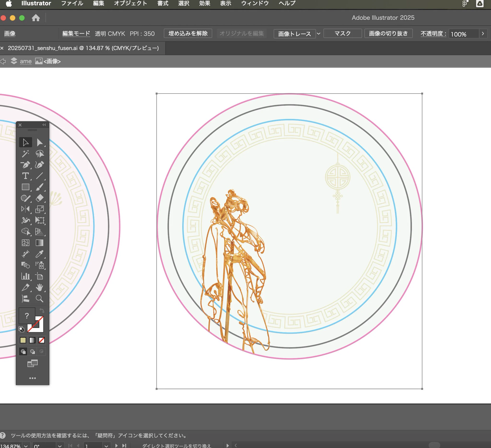
Task: Open the 画像トレース dropdown arrow
Action: point(319,34)
